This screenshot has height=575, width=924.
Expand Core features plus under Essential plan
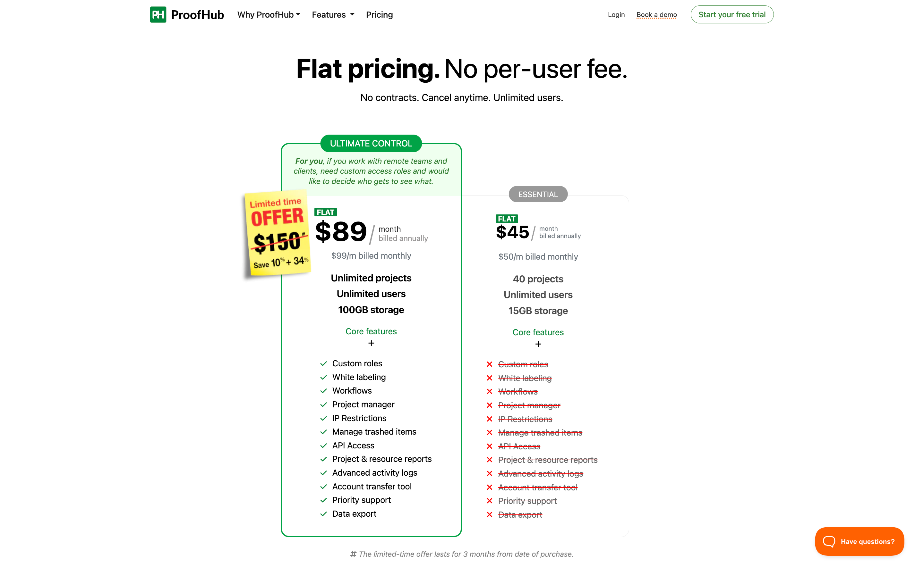[x=538, y=344]
